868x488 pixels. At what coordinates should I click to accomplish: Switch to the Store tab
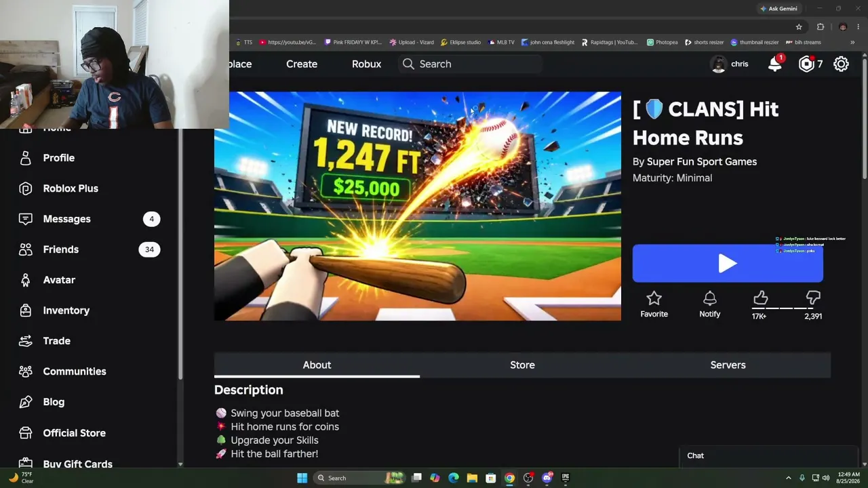tap(522, 365)
